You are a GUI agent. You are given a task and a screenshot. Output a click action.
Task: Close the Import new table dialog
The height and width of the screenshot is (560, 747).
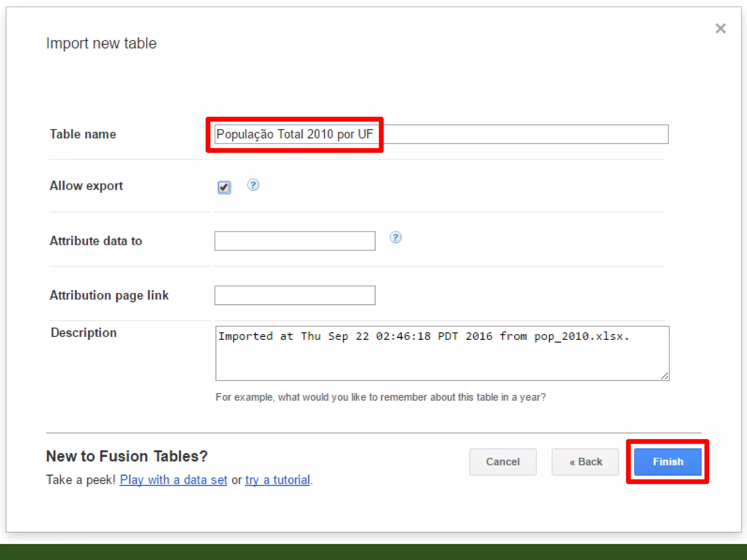720,28
